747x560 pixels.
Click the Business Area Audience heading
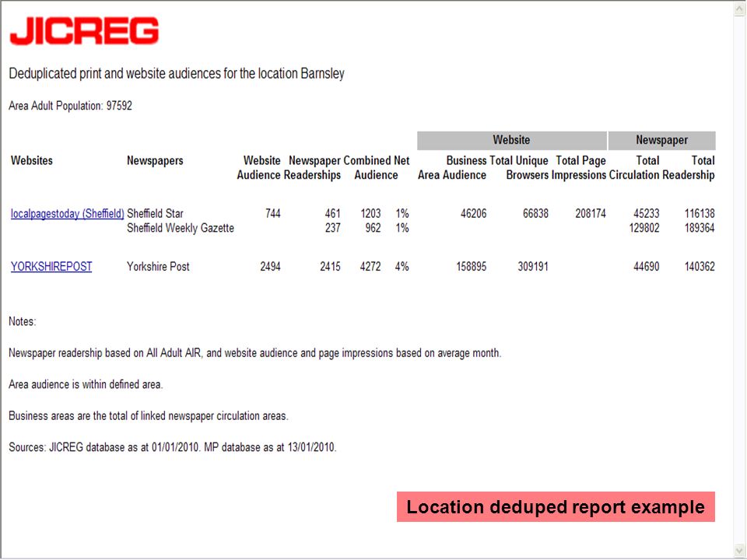point(452,168)
